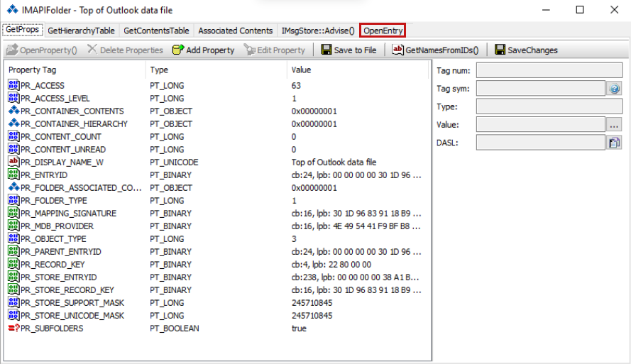631x364 pixels.
Task: Select the PR_STORE_RECORD_KEY property name
Action: pyautogui.click(x=67, y=290)
